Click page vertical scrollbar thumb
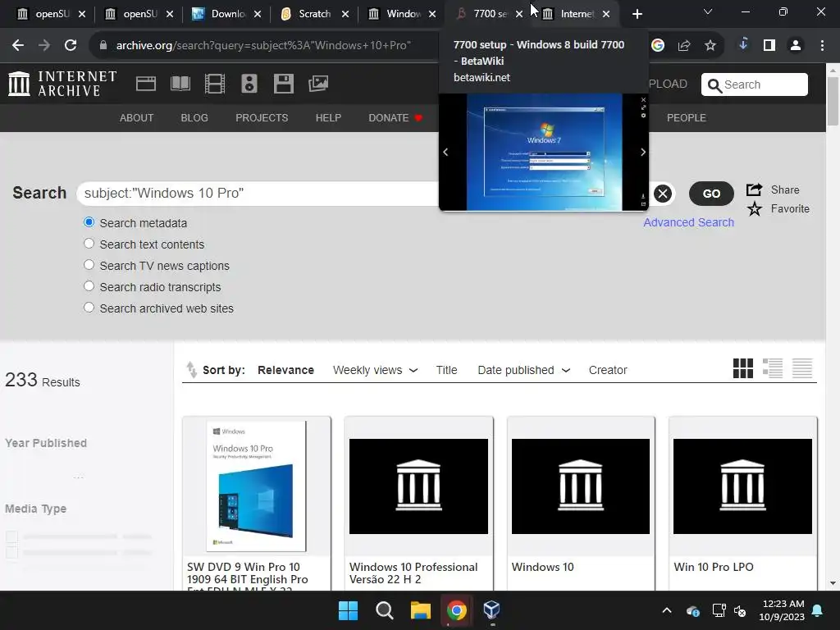The height and width of the screenshot is (630, 840). click(x=833, y=101)
